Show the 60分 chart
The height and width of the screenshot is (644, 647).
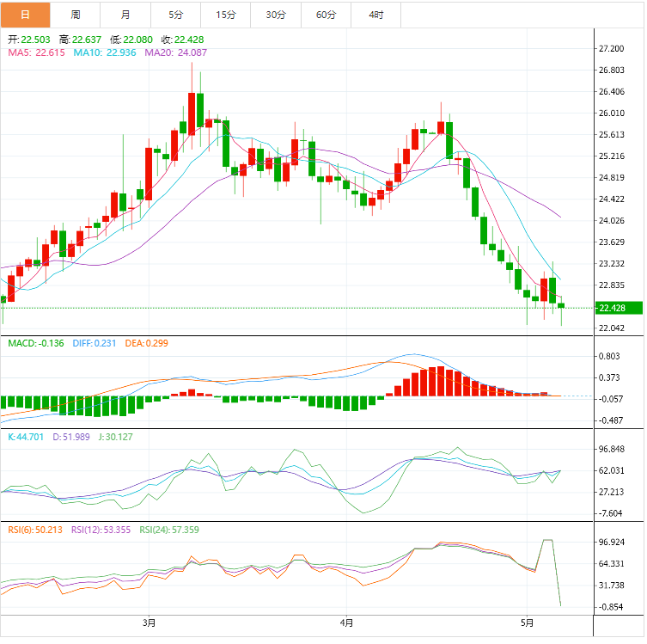pos(327,15)
